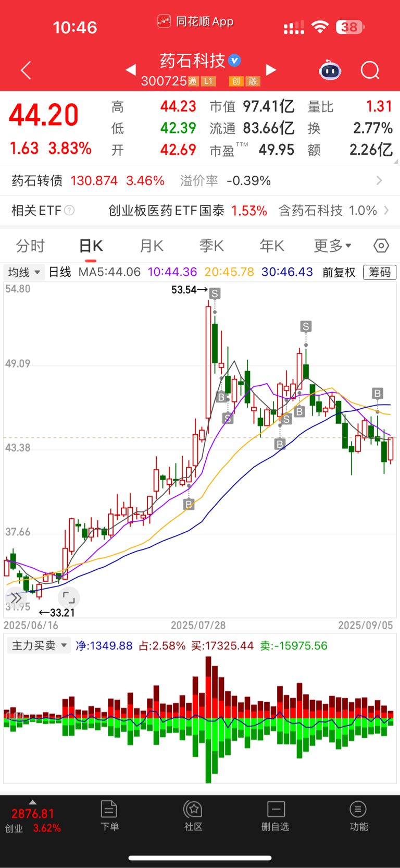This screenshot has height=868, width=400.
Task: Open the 更多 period dropdown
Action: click(x=333, y=246)
